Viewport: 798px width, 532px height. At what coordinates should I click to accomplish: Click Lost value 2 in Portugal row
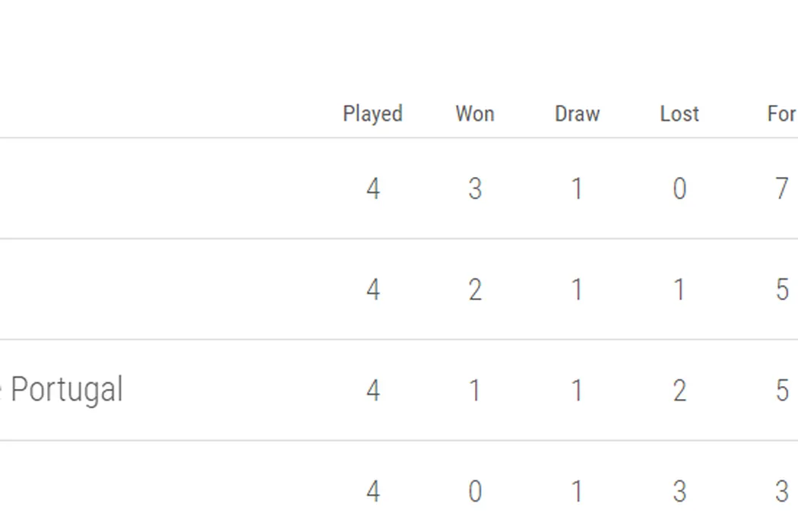coord(679,391)
